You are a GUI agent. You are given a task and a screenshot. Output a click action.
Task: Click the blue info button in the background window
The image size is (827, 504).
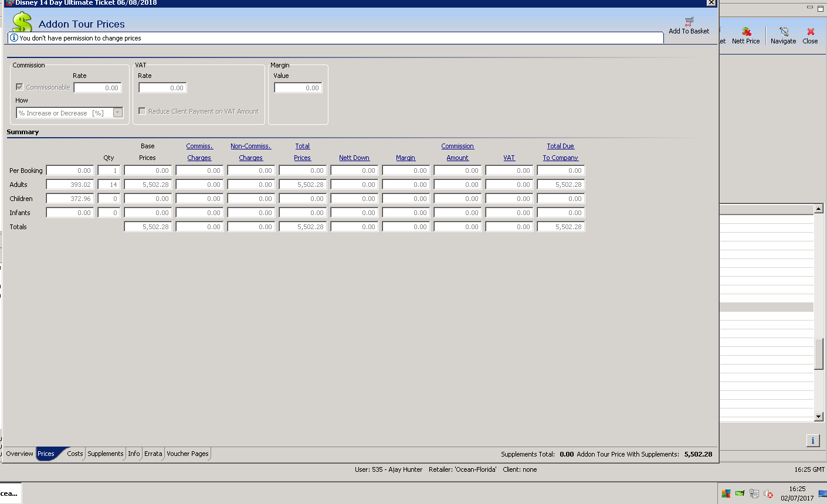click(813, 441)
